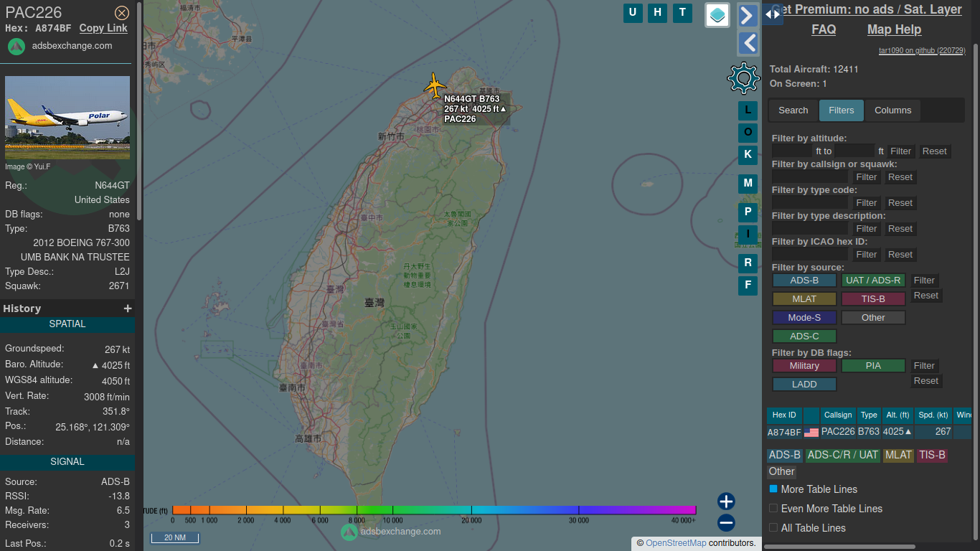Select ADS-B source filter
This screenshot has width=980, height=551.
804,281
